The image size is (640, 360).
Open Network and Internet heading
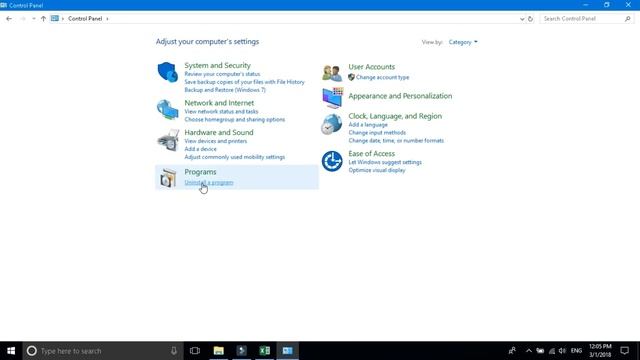point(219,103)
